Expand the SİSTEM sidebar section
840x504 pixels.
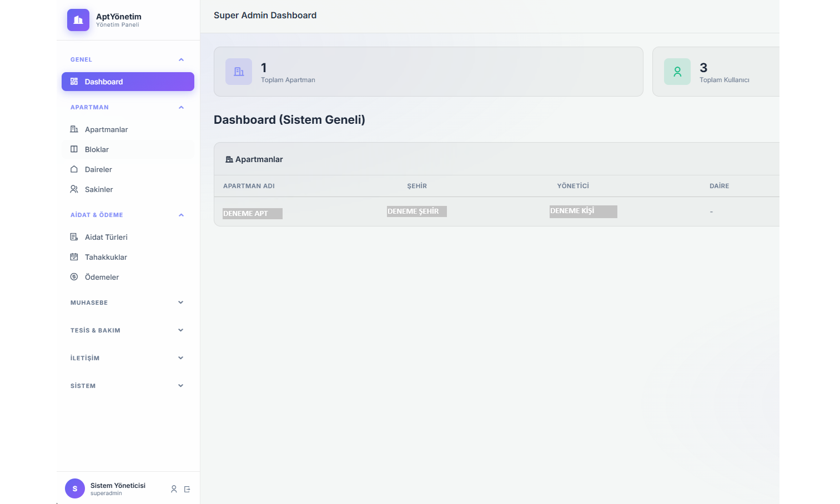(x=180, y=386)
